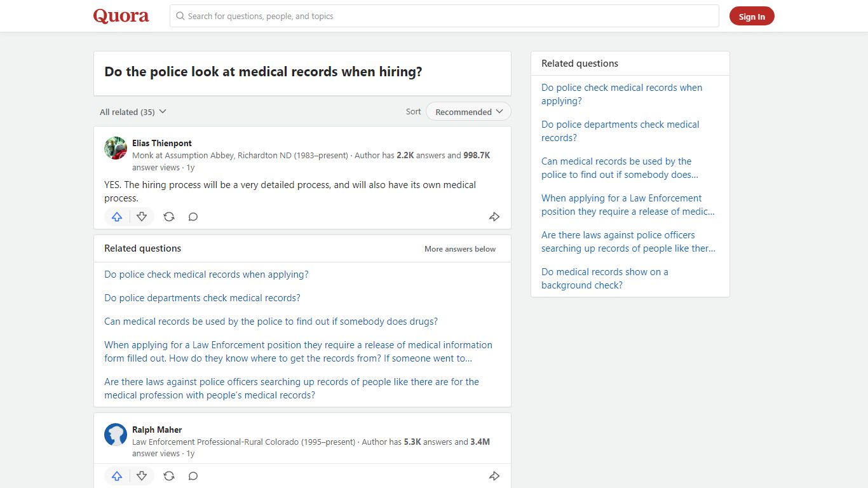Click Ralph Maher's 'Law Enforcement Professional' credential
This screenshot has height=488, width=868.
coord(244,442)
